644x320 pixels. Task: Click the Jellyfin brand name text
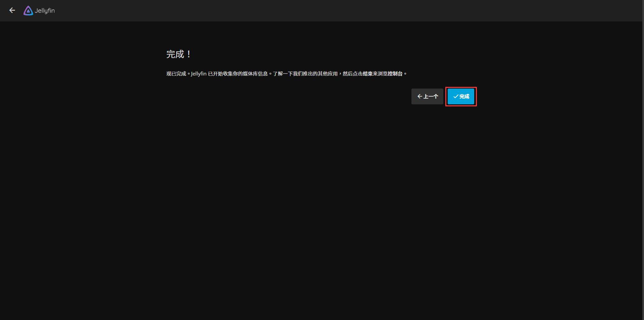click(x=44, y=10)
